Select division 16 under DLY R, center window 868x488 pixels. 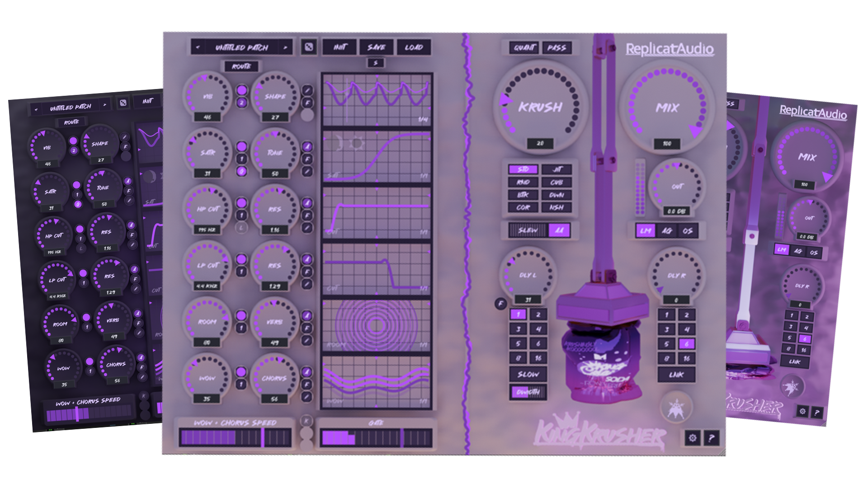point(686,358)
